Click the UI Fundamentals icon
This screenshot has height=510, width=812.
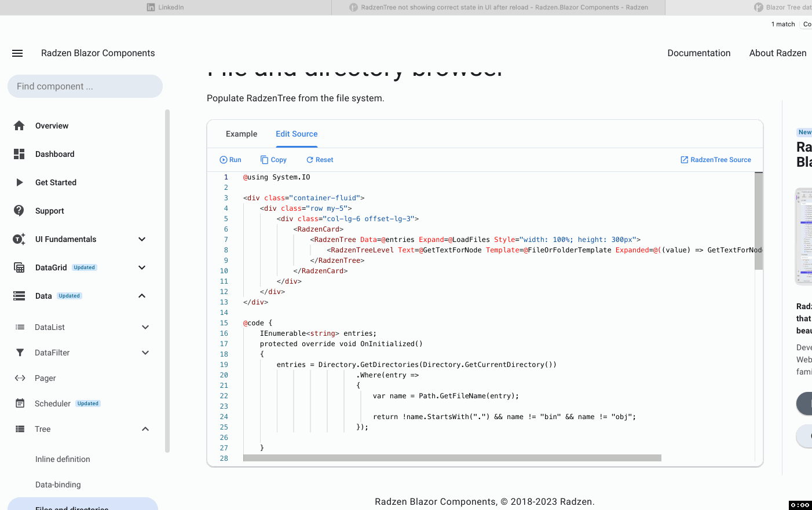click(19, 239)
